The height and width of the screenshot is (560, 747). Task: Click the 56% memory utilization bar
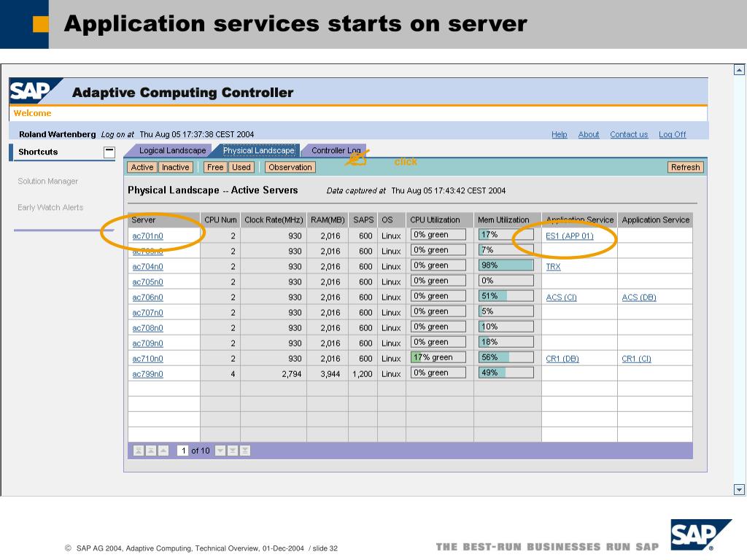[506, 357]
